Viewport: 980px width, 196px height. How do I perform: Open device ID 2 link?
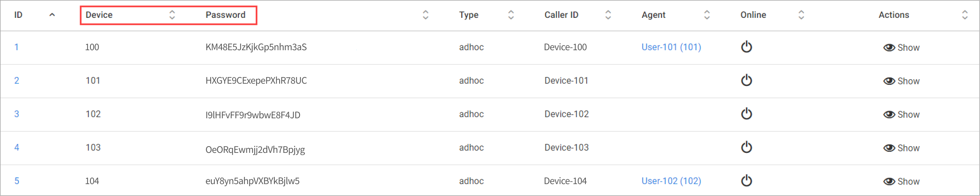point(17,81)
